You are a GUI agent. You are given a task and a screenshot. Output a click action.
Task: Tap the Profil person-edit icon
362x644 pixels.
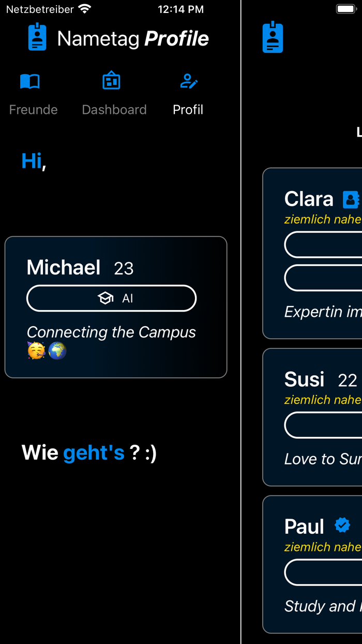[x=188, y=81]
